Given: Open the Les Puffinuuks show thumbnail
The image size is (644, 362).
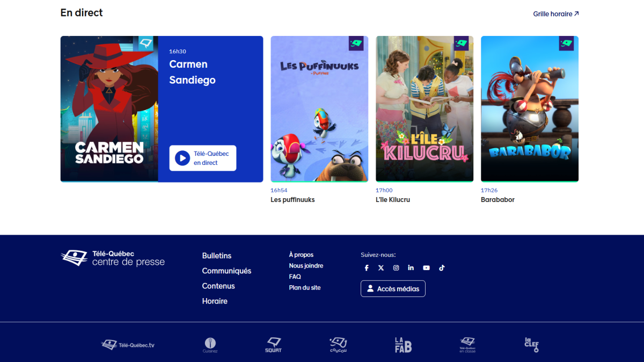Looking at the screenshot, I should 319,109.
